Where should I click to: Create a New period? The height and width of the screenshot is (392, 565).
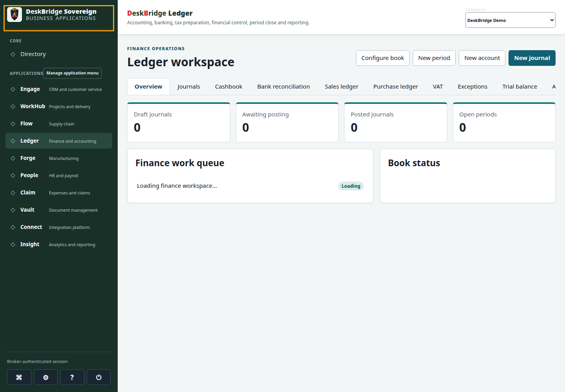434,58
